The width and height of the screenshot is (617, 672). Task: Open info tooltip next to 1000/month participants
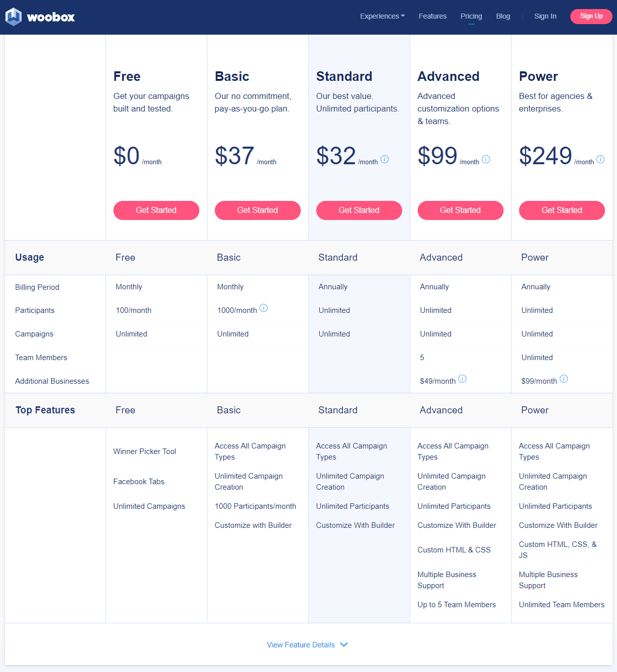point(264,308)
